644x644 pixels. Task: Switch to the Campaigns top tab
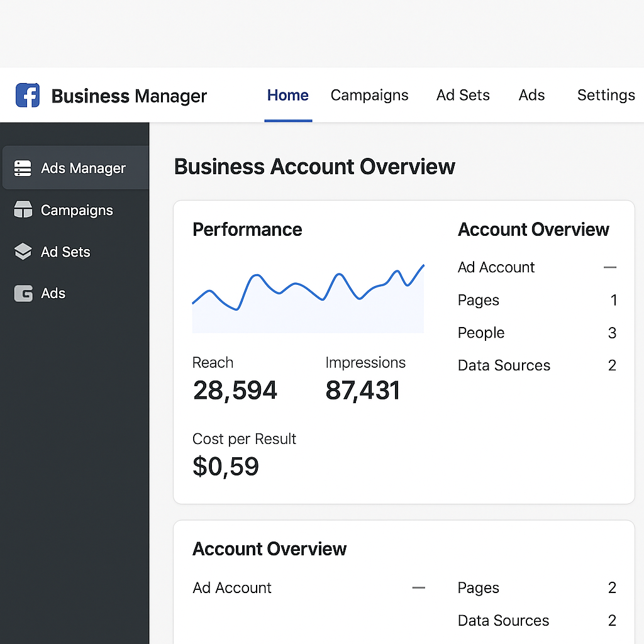pos(369,96)
